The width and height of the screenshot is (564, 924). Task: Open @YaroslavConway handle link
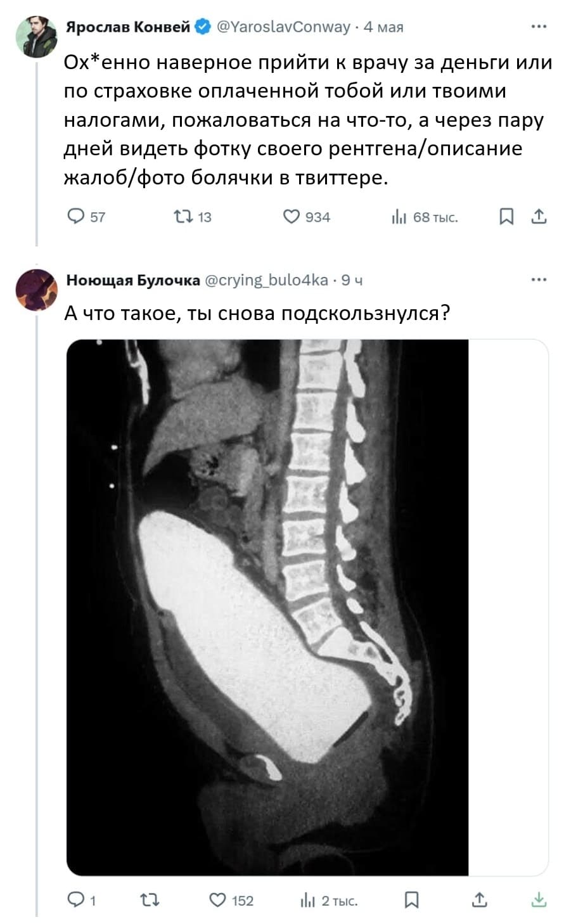point(283,27)
